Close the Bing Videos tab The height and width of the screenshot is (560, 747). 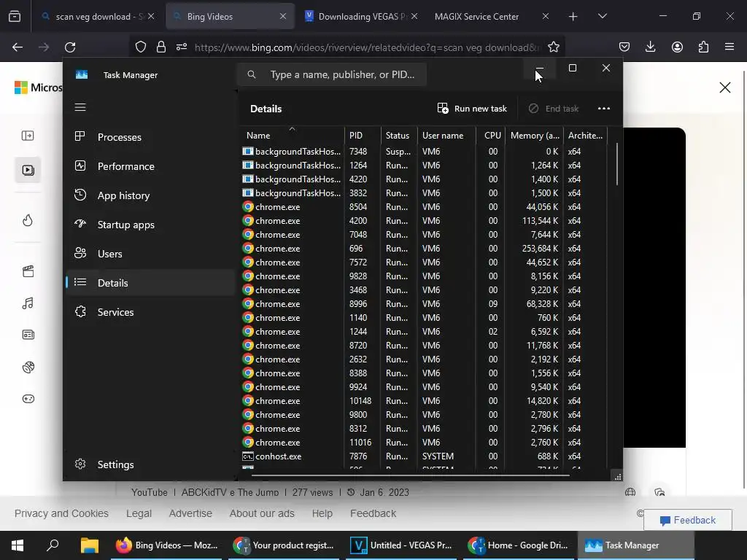[283, 16]
